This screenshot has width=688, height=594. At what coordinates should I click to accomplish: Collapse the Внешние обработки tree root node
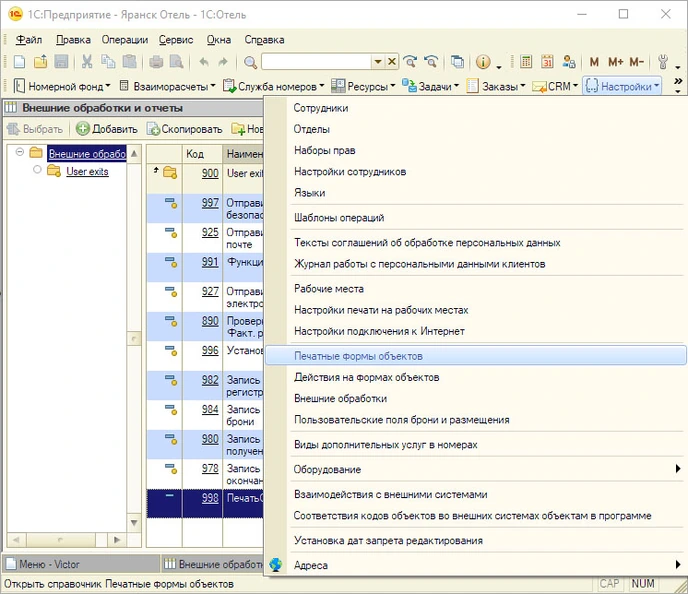coord(19,153)
